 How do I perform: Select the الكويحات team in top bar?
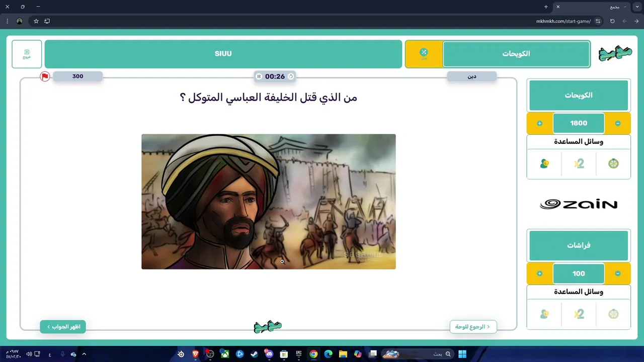tap(516, 54)
